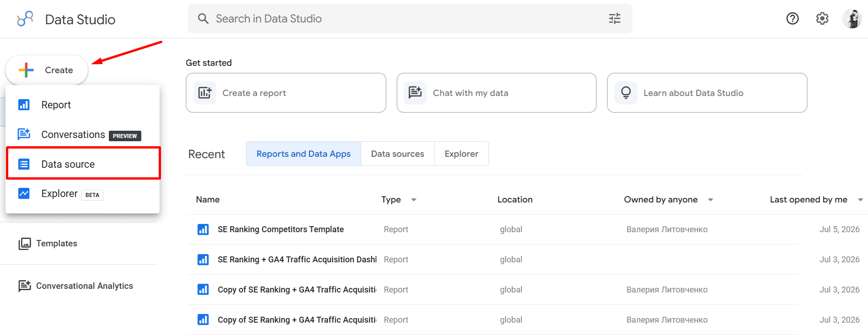
Task: Click the Create a report card
Action: [x=286, y=93]
